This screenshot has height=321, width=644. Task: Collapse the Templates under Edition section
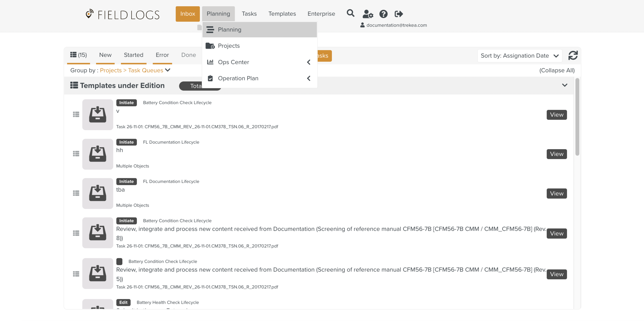(x=564, y=85)
